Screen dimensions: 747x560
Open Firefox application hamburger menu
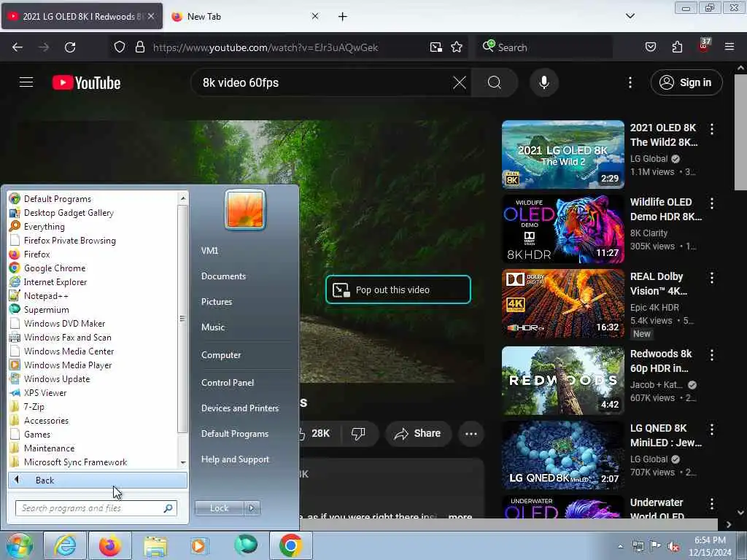pyautogui.click(x=729, y=47)
